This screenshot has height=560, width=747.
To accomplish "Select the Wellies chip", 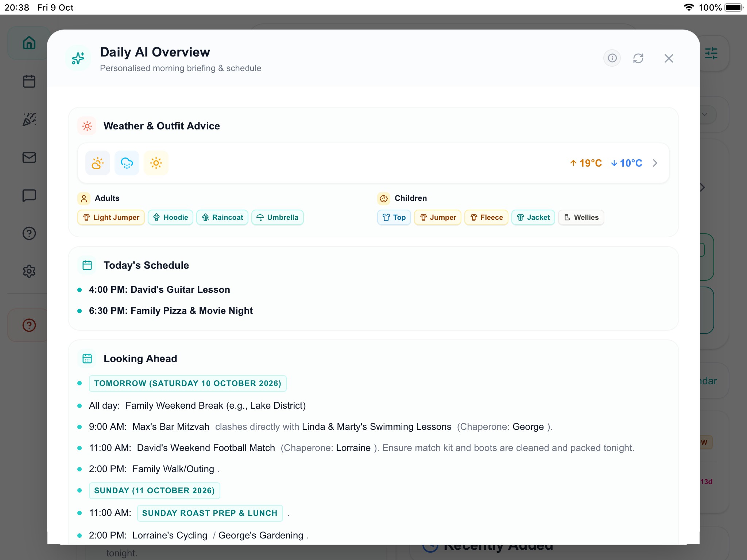I will coord(581,217).
